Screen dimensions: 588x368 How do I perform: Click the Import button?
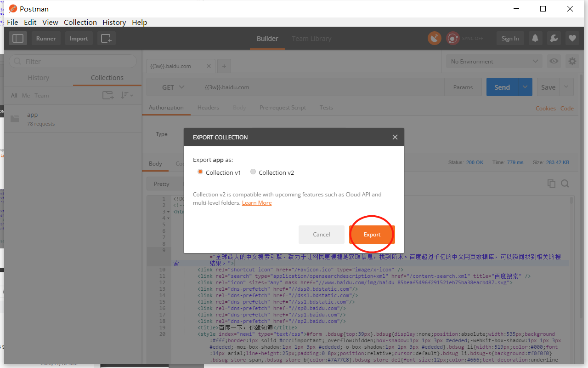[x=79, y=39]
